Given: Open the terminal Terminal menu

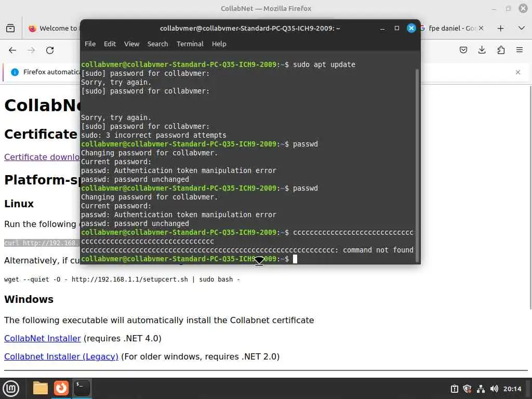Looking at the screenshot, I should (190, 44).
